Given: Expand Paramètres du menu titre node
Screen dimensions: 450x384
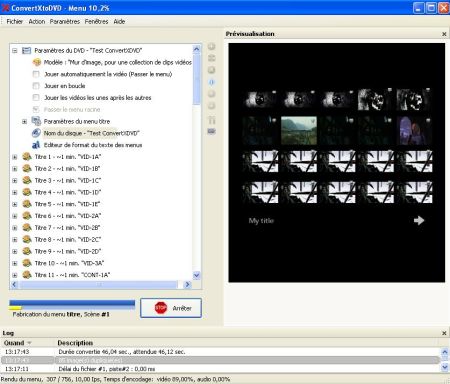Looking at the screenshot, I should click(24, 122).
